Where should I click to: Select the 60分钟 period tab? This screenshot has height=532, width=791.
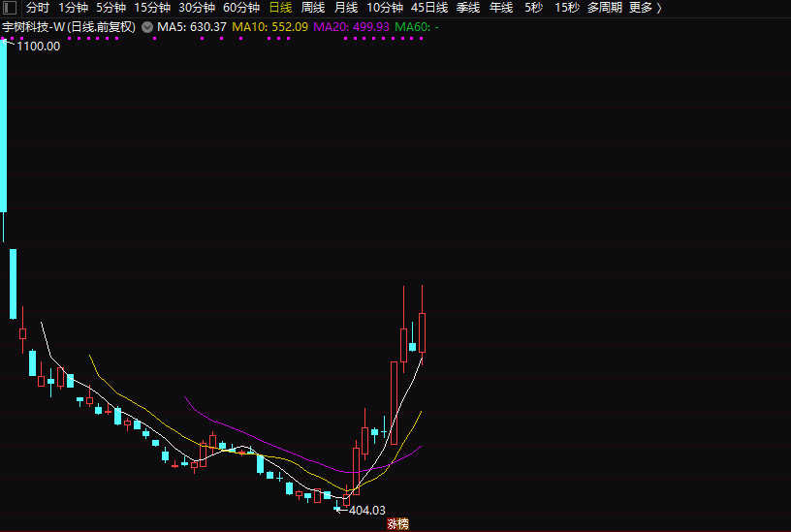[241, 8]
